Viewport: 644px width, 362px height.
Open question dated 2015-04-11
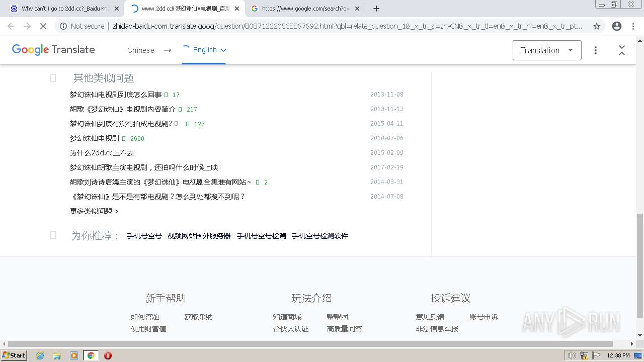121,124
